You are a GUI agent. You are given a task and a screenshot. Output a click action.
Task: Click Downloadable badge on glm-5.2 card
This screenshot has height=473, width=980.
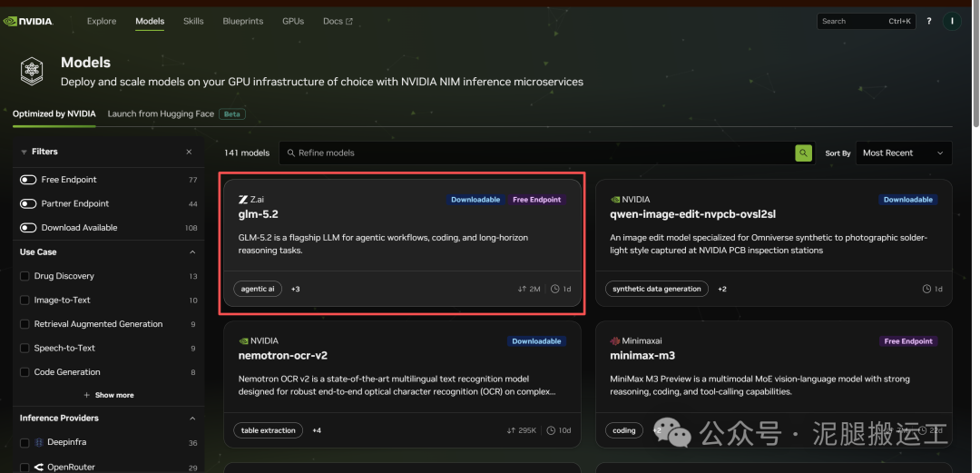click(x=475, y=200)
